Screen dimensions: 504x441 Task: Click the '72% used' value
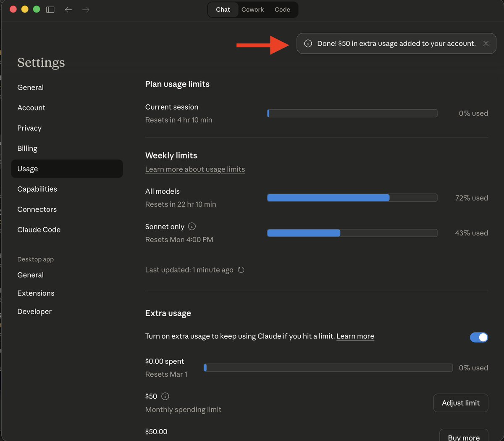(x=472, y=198)
